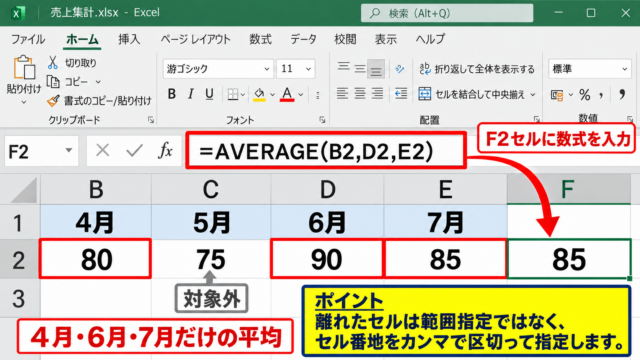The height and width of the screenshot is (360, 640).
Task: Expand the Paste options arrow under 貼り付け
Action: (x=24, y=102)
